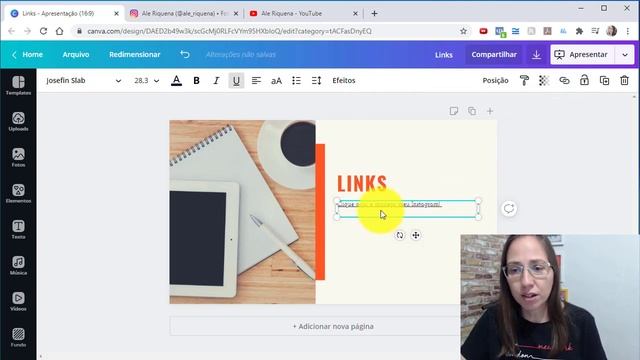The width and height of the screenshot is (640, 360).
Task: Open the Uploads sidebar panel
Action: click(18, 122)
